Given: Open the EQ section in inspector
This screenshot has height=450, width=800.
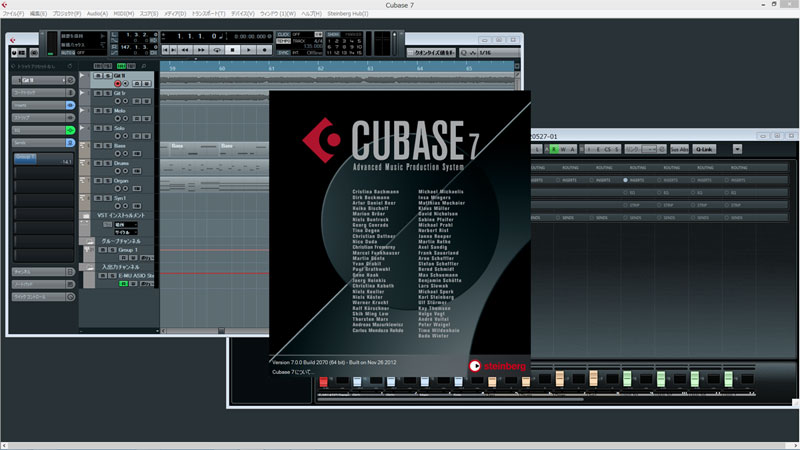Looking at the screenshot, I should tap(39, 130).
